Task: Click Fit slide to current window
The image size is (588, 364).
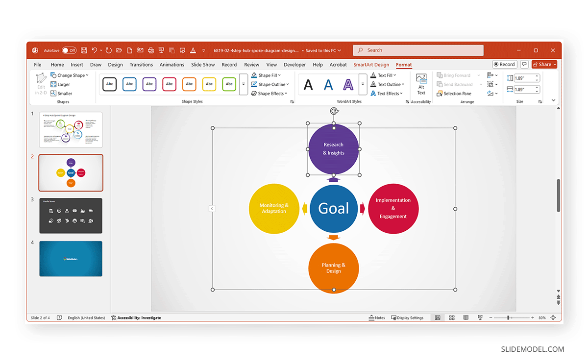Action: click(x=553, y=317)
